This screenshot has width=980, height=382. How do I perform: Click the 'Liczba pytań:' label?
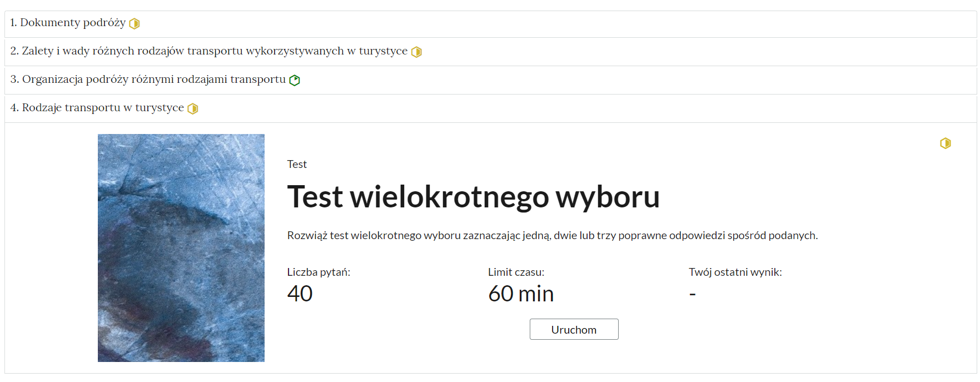point(319,272)
